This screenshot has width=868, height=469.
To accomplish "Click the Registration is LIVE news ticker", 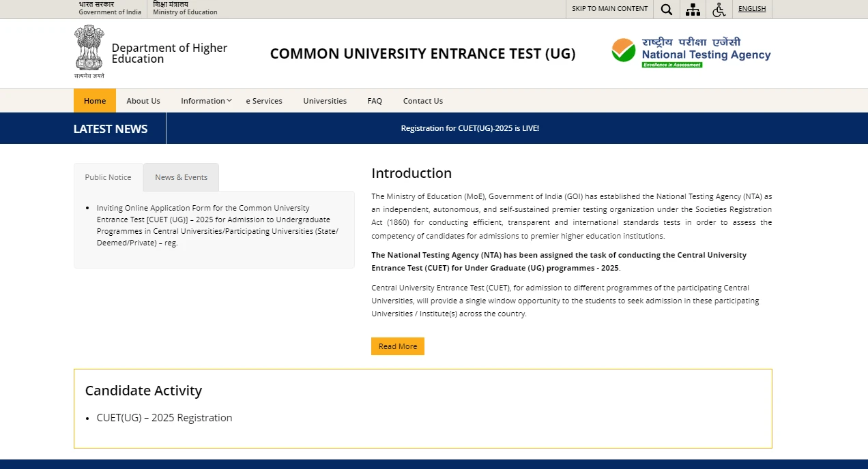I will pos(470,127).
